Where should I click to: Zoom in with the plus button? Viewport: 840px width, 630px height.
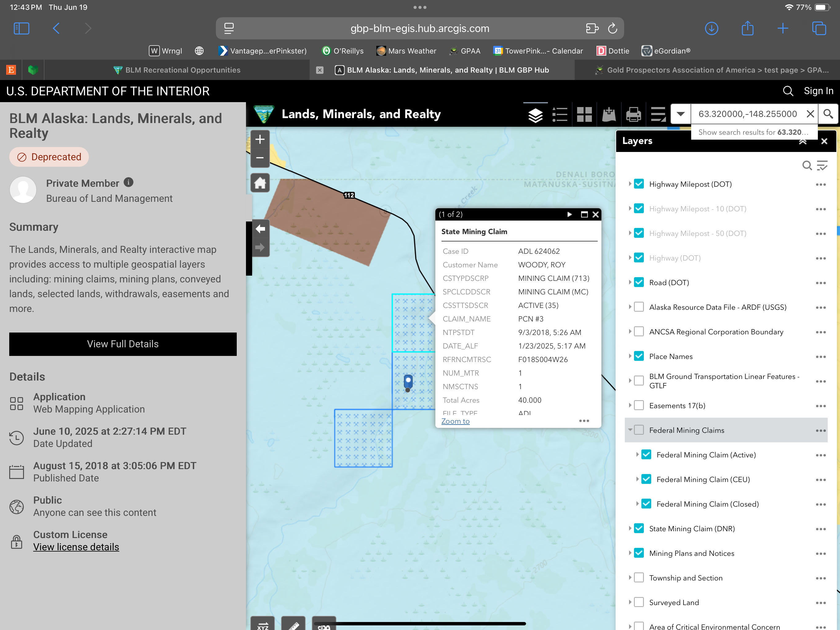click(260, 139)
